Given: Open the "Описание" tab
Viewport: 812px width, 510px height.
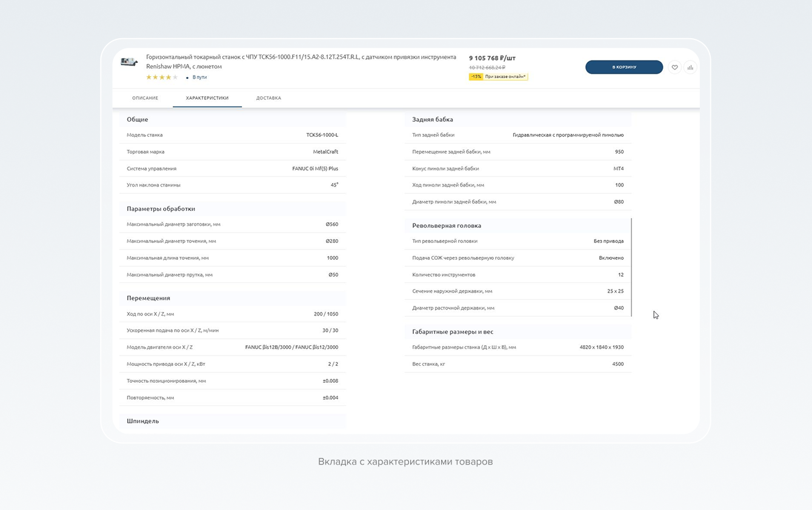Looking at the screenshot, I should (145, 98).
